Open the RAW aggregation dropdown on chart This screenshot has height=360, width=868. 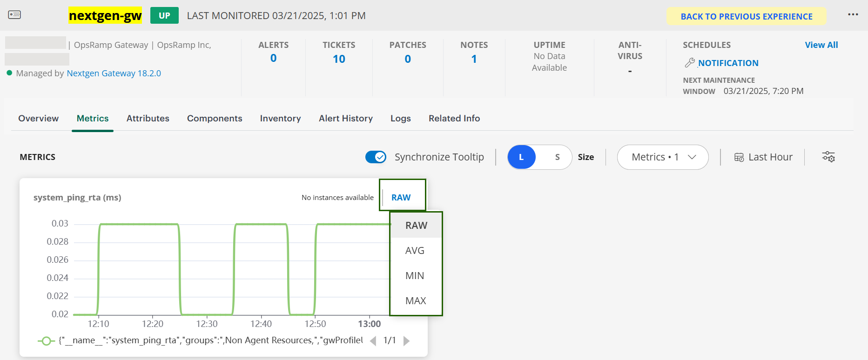click(401, 197)
